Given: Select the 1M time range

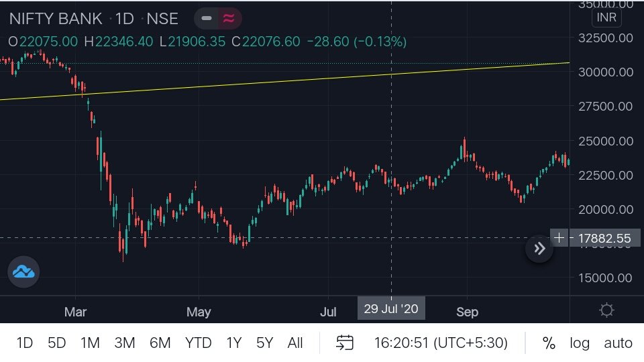Looking at the screenshot, I should click(90, 343).
